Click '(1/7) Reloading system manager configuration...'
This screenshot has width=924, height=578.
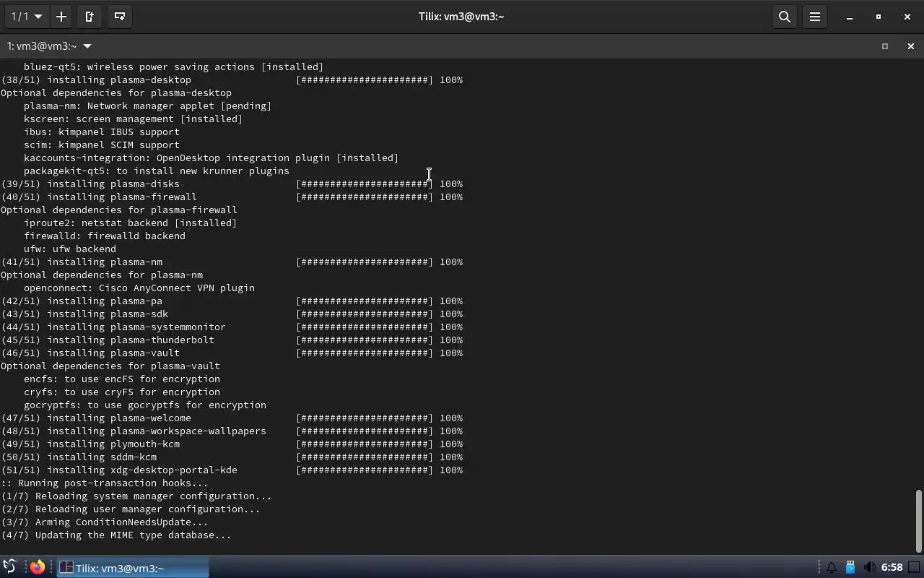136,496
